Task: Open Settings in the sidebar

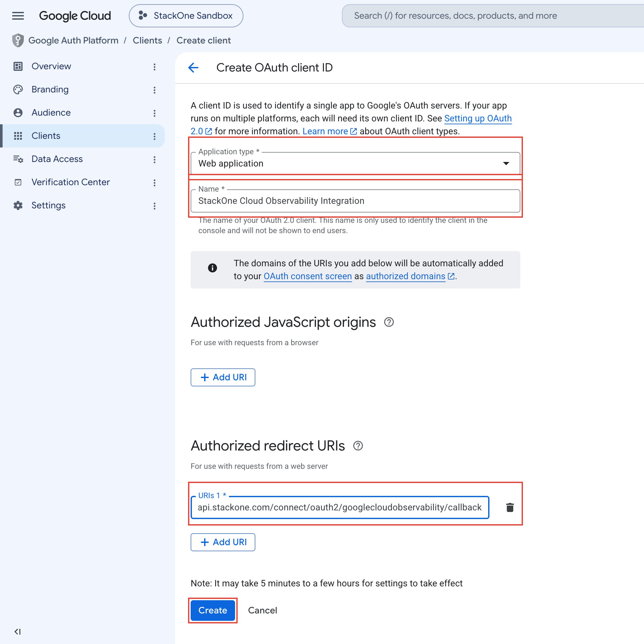Action: [x=82, y=205]
